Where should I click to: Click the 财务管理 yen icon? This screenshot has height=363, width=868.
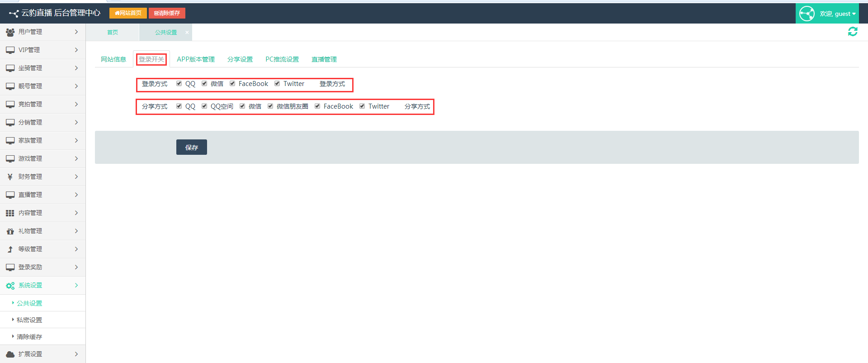[x=10, y=177]
